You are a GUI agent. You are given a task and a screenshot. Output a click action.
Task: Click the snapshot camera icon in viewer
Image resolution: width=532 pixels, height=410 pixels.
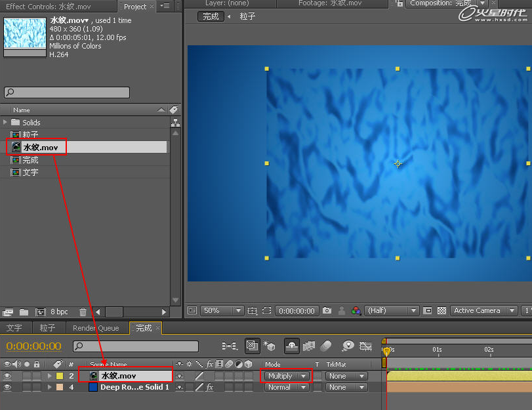327,311
